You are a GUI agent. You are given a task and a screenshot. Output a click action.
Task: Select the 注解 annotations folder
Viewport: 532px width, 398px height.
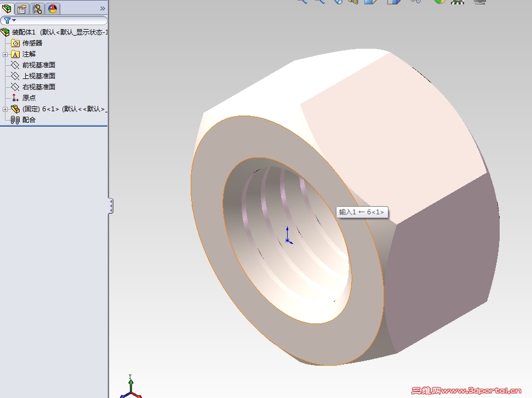24,54
